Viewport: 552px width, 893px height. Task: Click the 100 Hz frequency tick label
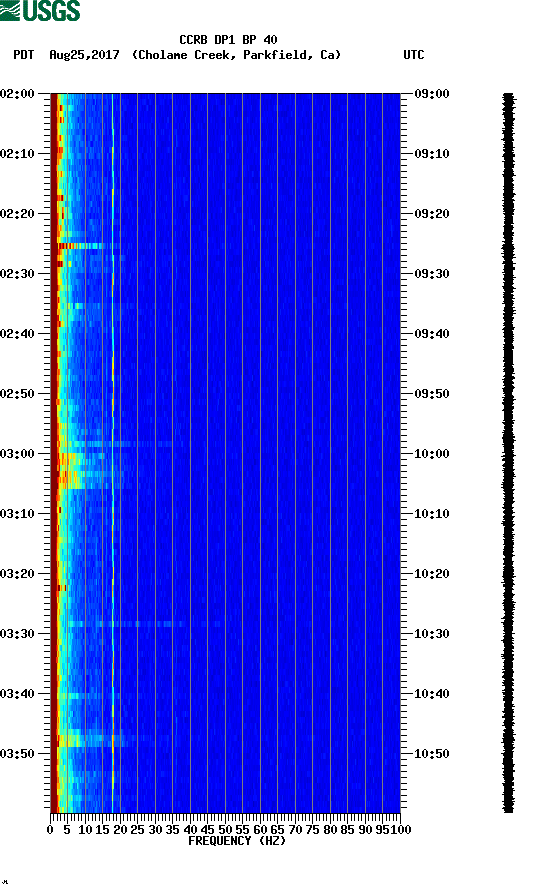(401, 830)
